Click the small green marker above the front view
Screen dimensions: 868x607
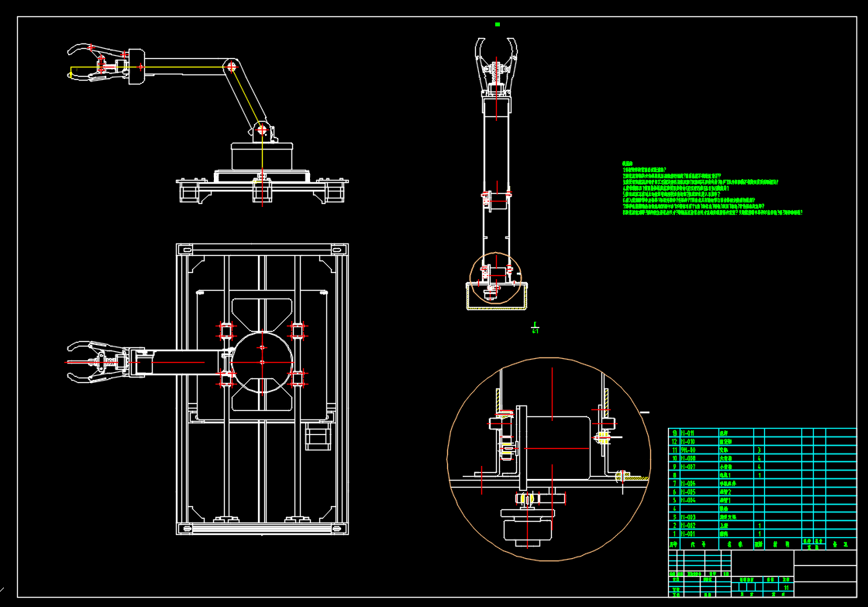coord(498,24)
